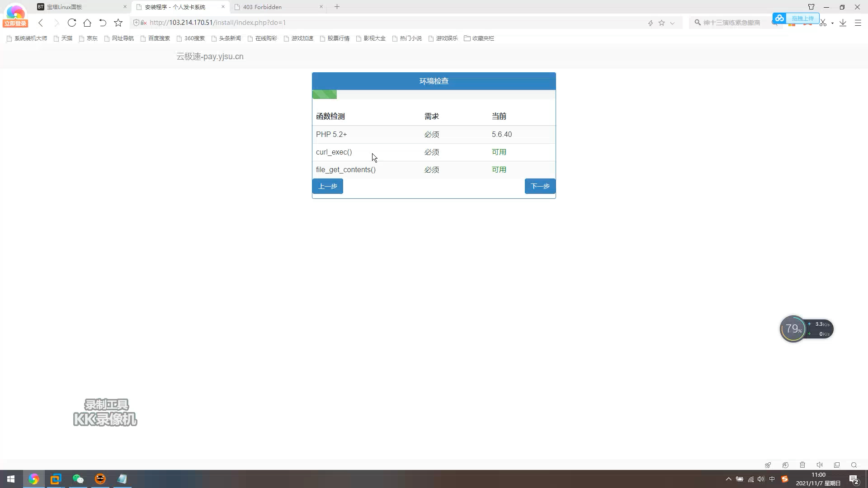Viewport: 868px width, 488px height.
Task: Click the 拖拽上传 cloud upload button
Action: [x=796, y=18]
